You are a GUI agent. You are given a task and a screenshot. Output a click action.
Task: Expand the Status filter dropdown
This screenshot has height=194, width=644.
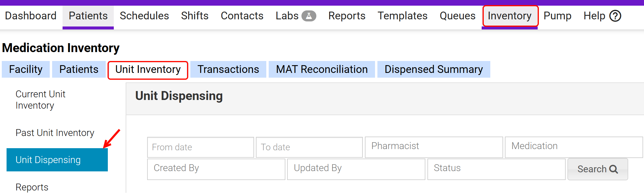click(x=496, y=168)
